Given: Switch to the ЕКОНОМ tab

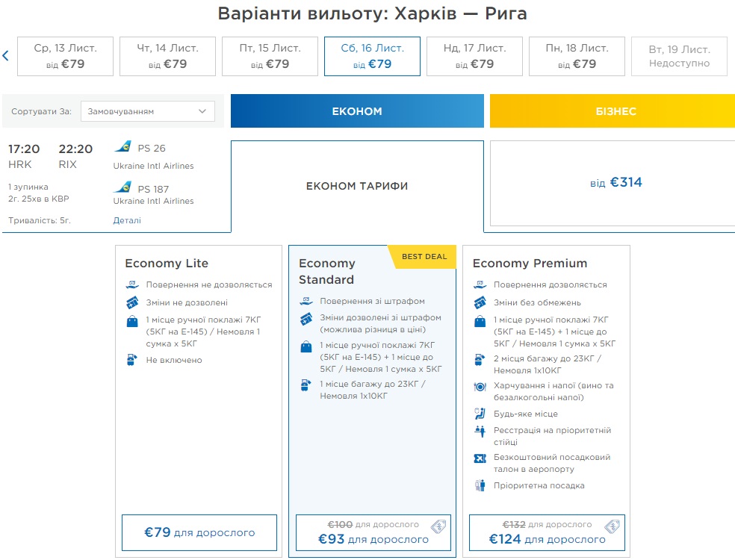Looking at the screenshot, I should click(x=357, y=111).
